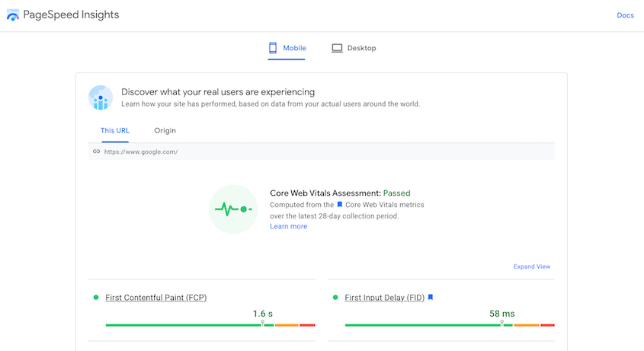Select the Origin tab
Viewport: 644px width, 351px height.
[x=165, y=130]
